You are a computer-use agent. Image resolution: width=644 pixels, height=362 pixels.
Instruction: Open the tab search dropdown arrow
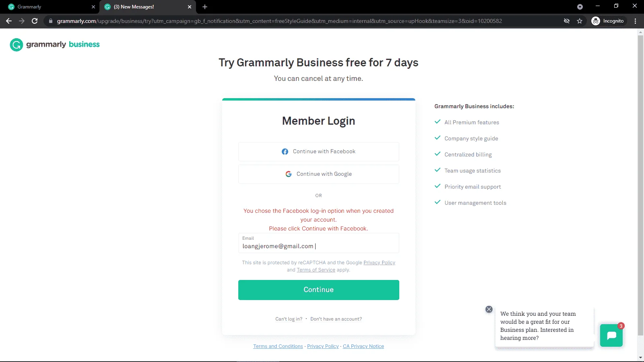click(x=580, y=7)
